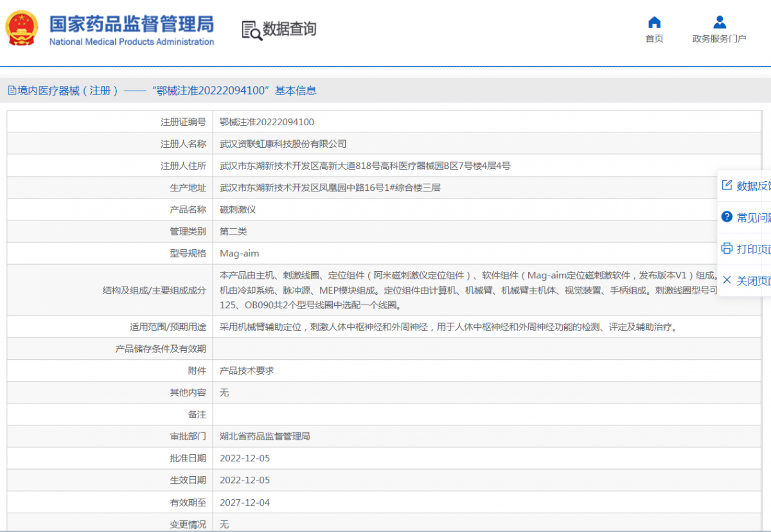Open 产品技术要求 attachment text
771x532 pixels.
[247, 371]
